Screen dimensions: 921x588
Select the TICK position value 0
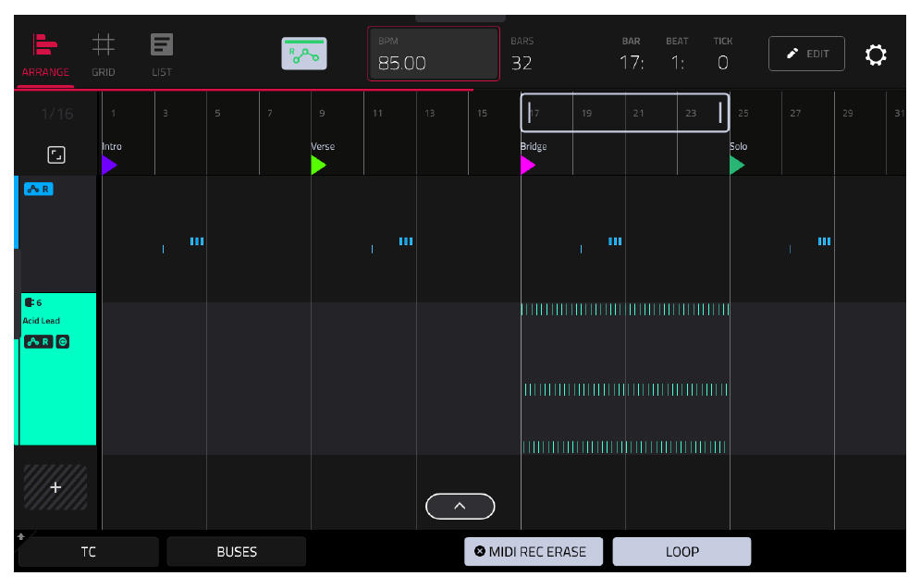[x=723, y=63]
